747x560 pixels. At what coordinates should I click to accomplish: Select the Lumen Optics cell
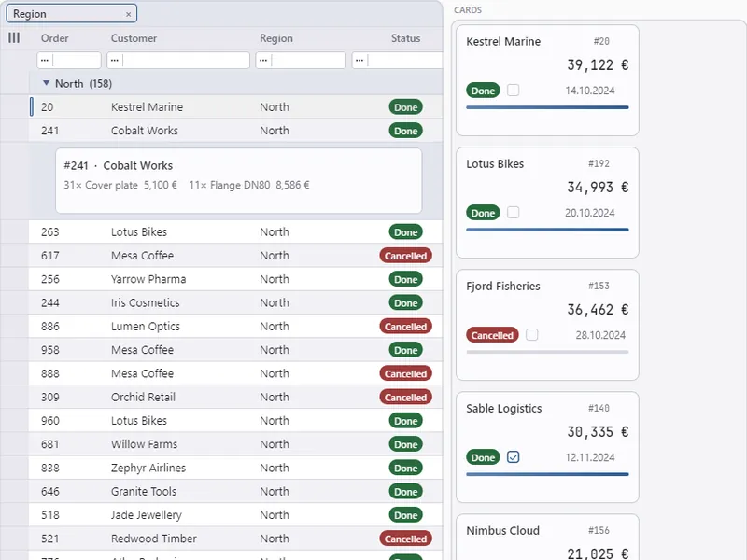146,326
